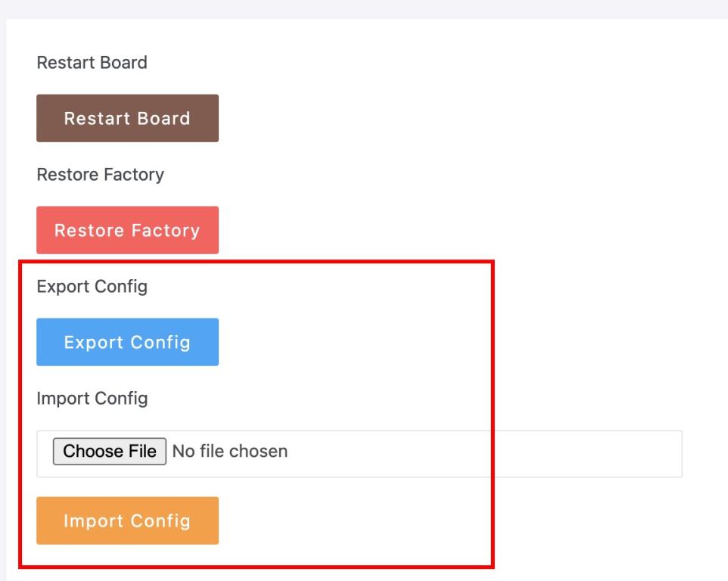728x581 pixels.
Task: Open the Choose File browse dialog
Action: [x=109, y=452]
